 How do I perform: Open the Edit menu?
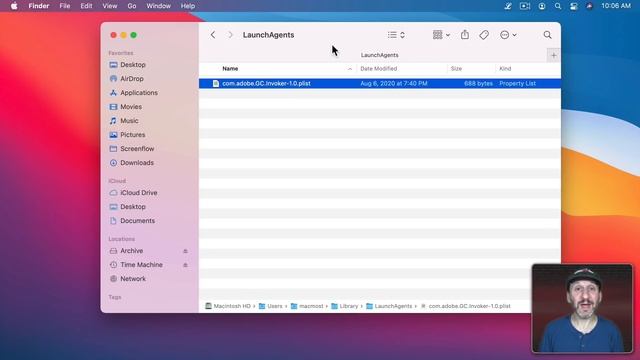click(x=86, y=6)
